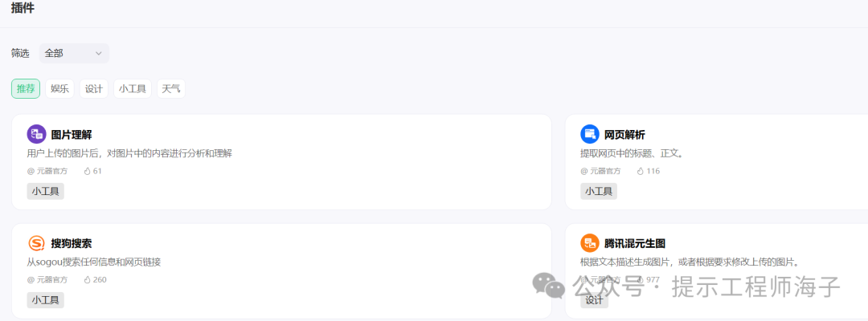Click the 腾讯混元生图 card description text
Viewport: 868px width, 321px height.
coord(689,262)
